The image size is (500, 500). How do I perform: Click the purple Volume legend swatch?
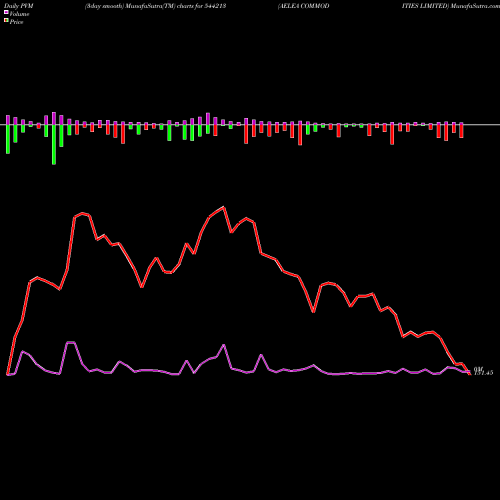click(x=6, y=12)
